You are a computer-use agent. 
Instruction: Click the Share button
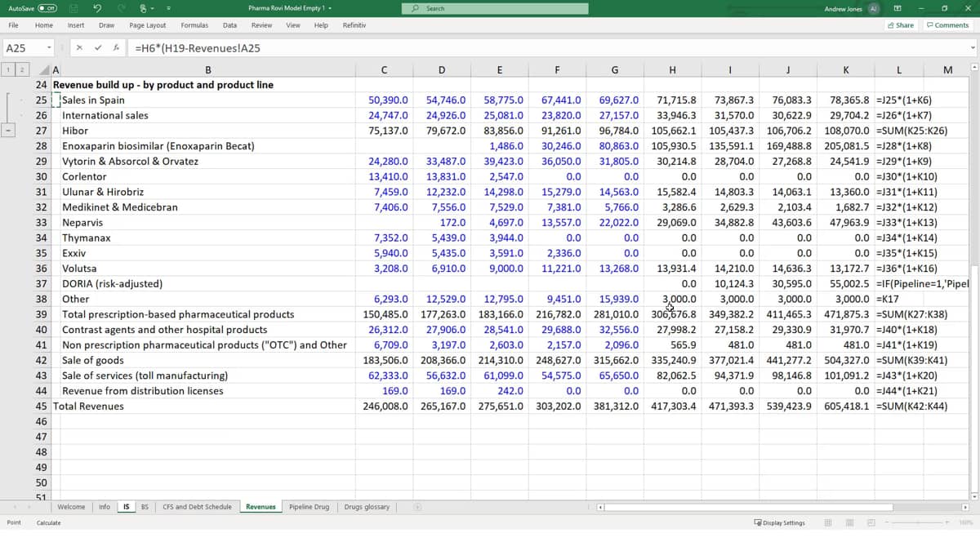coord(902,25)
